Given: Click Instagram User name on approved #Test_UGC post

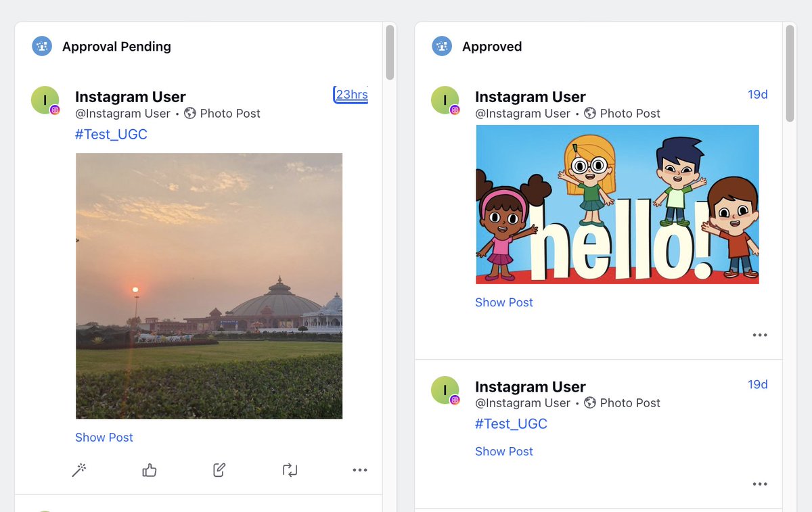Looking at the screenshot, I should (x=530, y=387).
